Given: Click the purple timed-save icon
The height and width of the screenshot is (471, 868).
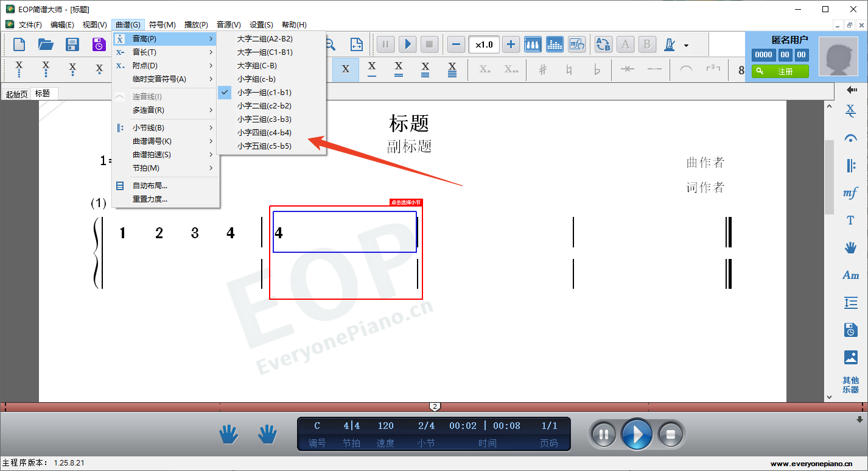Looking at the screenshot, I should click(x=99, y=44).
